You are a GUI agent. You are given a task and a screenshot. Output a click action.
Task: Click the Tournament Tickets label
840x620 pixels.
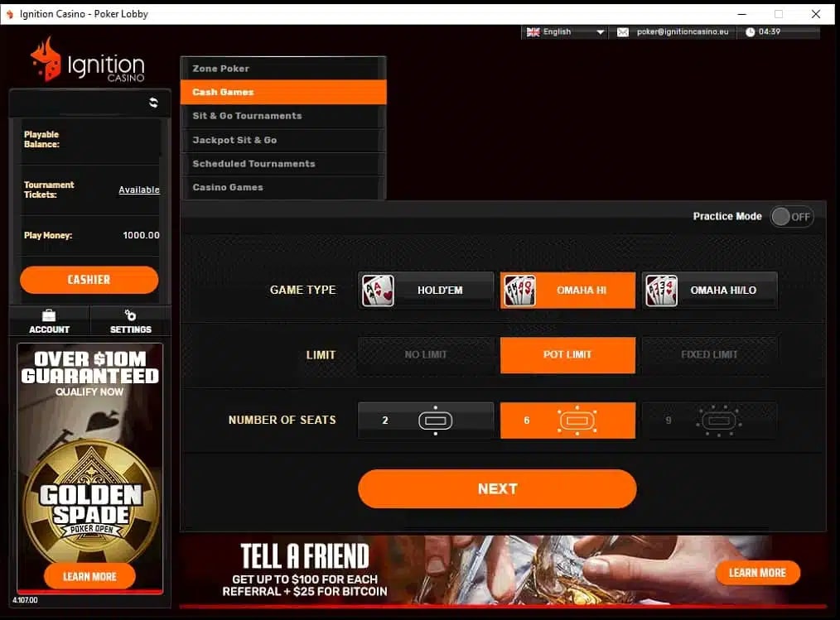click(49, 190)
